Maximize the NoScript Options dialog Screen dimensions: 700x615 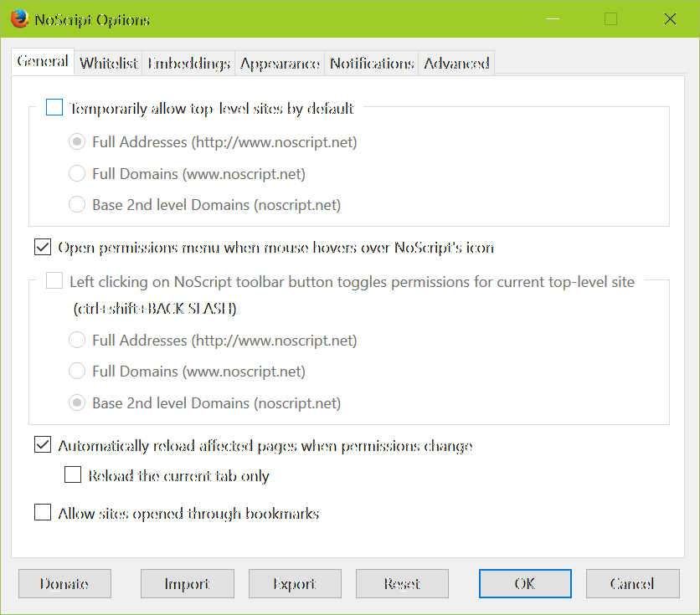pos(610,19)
